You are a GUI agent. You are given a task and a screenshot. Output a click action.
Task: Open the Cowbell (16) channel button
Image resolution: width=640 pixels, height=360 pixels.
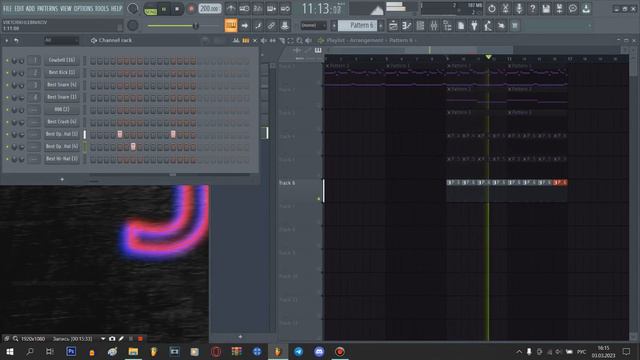point(62,60)
